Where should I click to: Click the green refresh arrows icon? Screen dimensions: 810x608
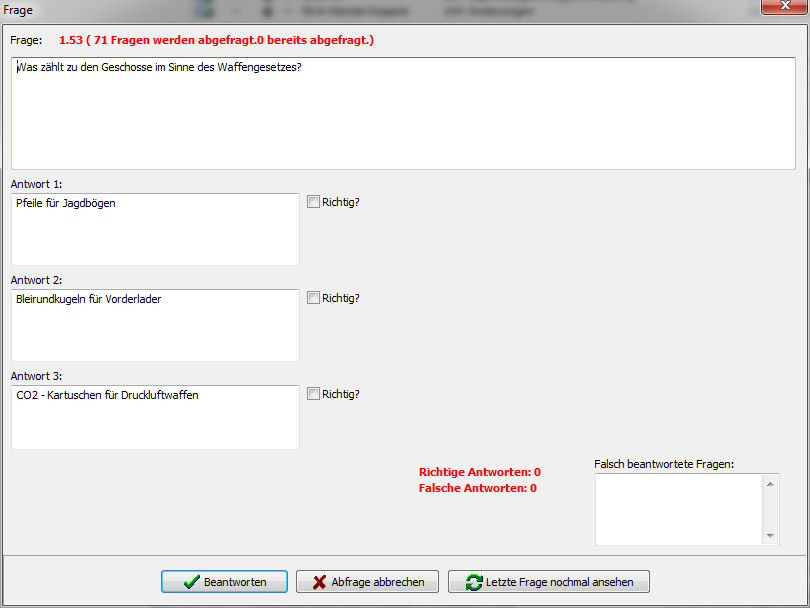(x=473, y=582)
